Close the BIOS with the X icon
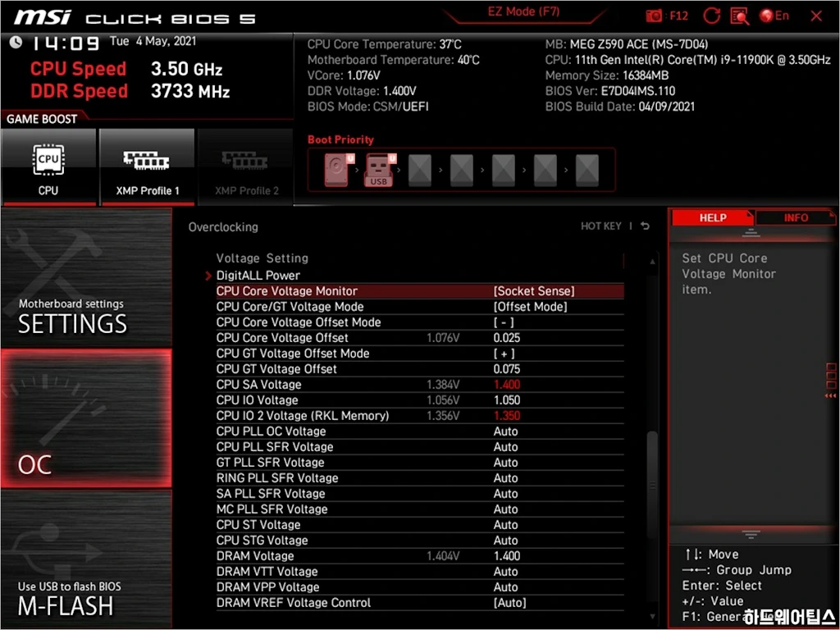Viewport: 840px width, 630px height. click(816, 16)
